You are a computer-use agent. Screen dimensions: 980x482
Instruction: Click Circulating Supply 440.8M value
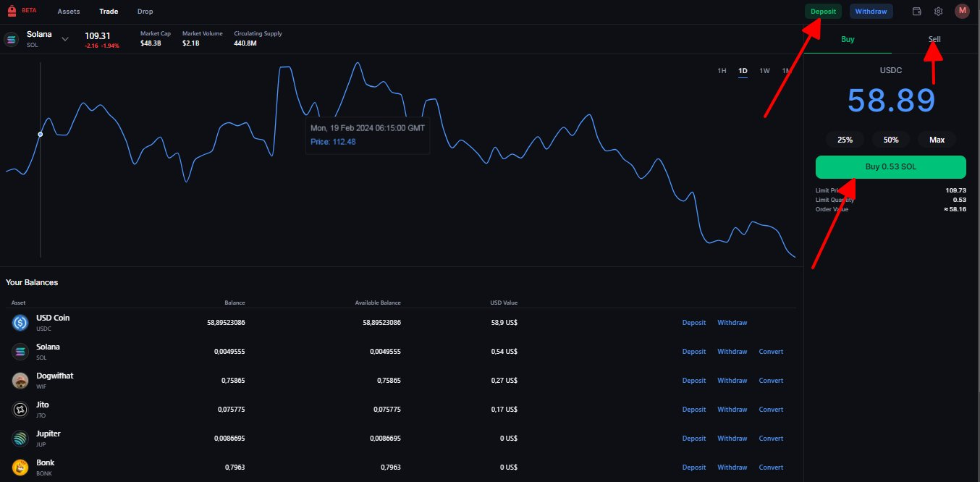pos(245,43)
